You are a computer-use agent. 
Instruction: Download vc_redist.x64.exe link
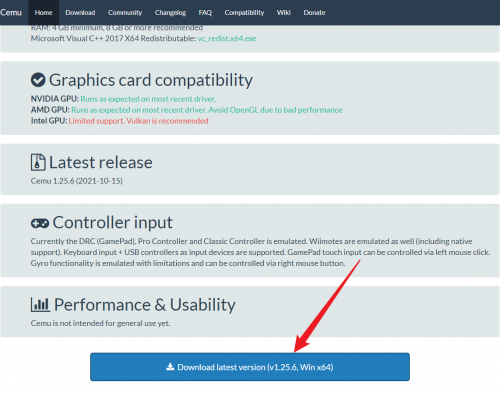227,38
